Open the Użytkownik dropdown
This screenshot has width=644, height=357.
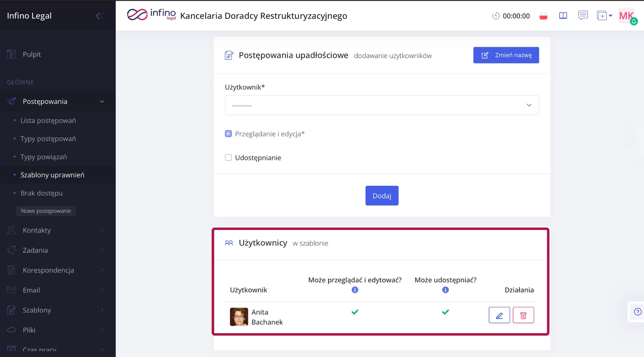click(382, 105)
